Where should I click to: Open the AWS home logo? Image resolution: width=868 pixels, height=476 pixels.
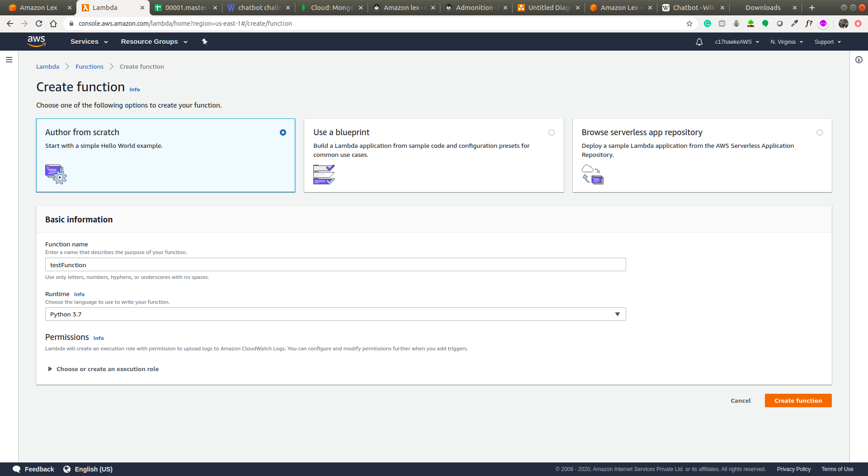(x=36, y=41)
